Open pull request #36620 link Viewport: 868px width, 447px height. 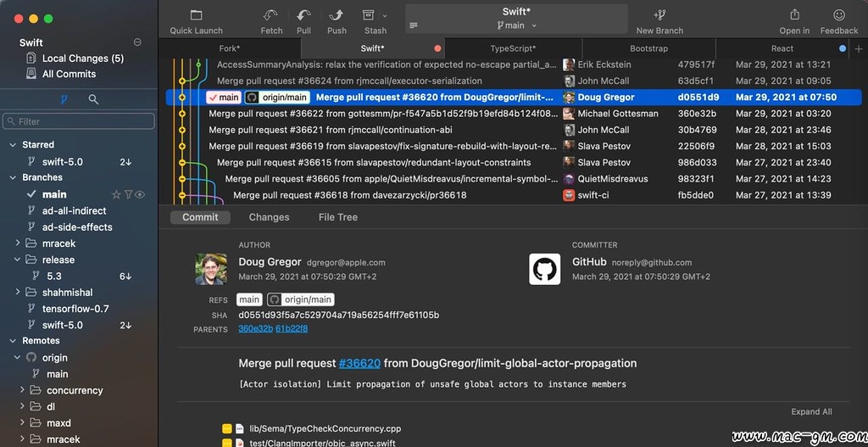pos(359,363)
